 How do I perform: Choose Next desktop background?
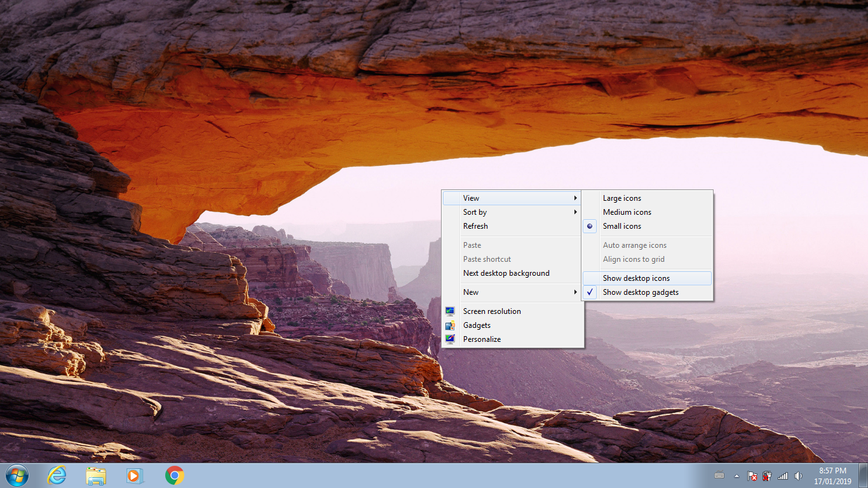506,273
